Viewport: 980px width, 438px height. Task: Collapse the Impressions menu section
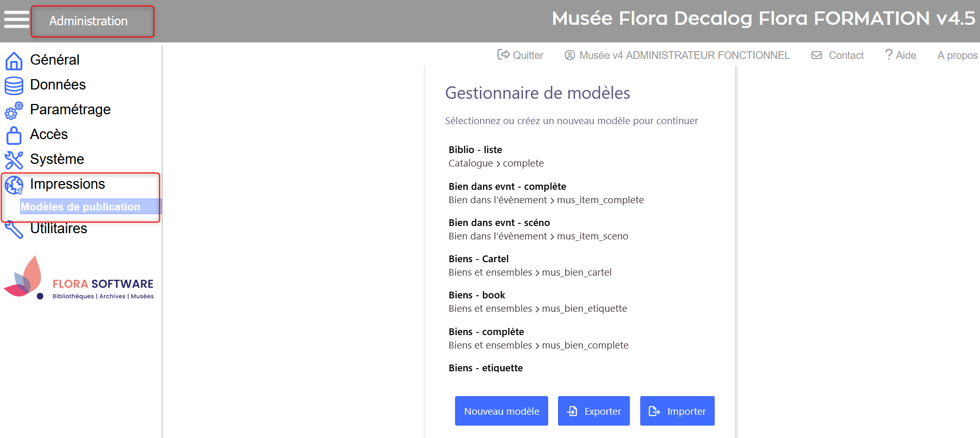[67, 184]
